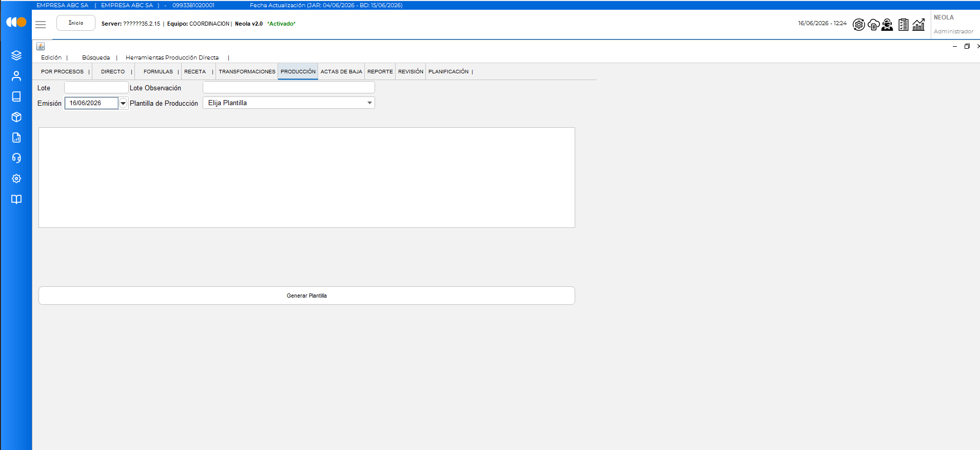Click the Lote Observación input field
This screenshot has height=450, width=980.
coord(289,87)
